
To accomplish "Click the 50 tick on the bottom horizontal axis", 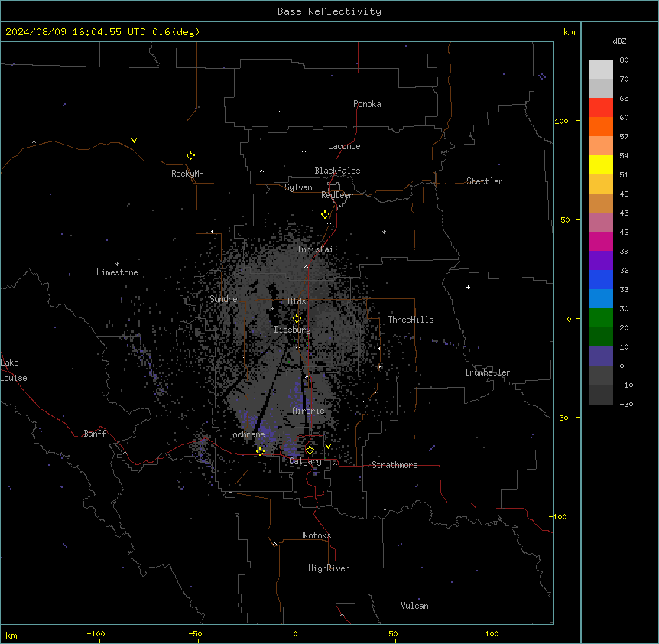I will coord(393,633).
